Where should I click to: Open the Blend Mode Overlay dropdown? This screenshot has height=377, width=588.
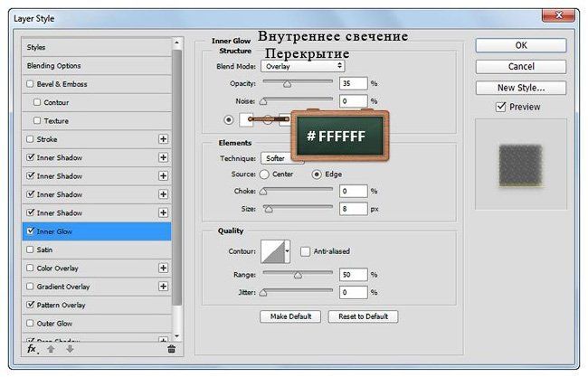click(x=303, y=66)
